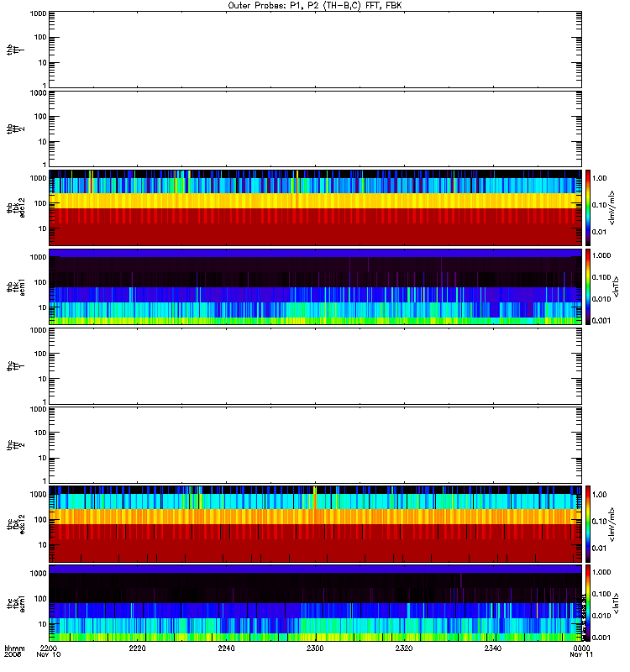The image size is (630, 672).
Task: Click the '2220' time axis label
Action: coord(137,648)
